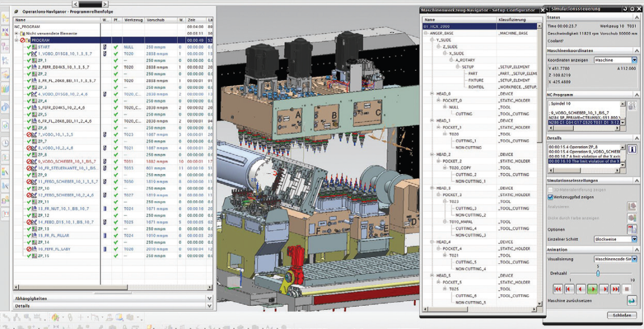Screen dimensions: 644x329
Task: Expand the Abhängigkeiten panel
Action: click(x=209, y=299)
